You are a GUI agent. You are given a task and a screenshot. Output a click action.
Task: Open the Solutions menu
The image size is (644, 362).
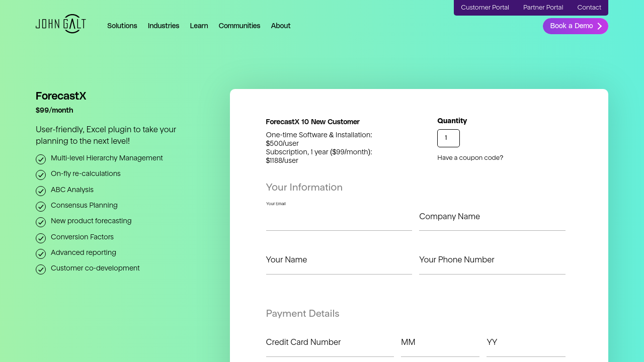click(x=122, y=26)
